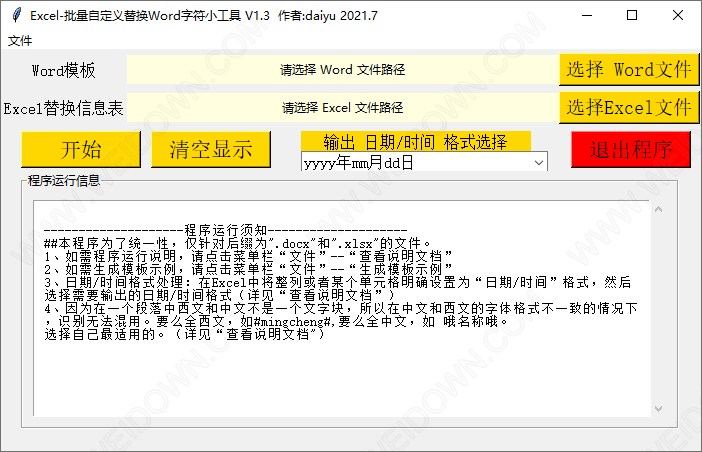
Task: Clear the log with 清空显示
Action: point(211,150)
